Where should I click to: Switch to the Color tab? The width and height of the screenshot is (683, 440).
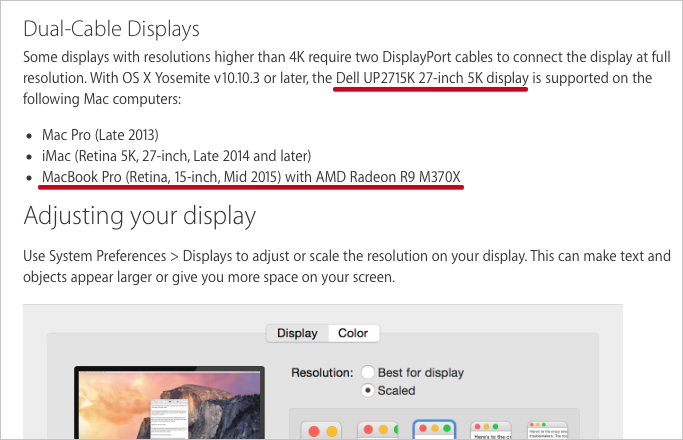click(353, 333)
